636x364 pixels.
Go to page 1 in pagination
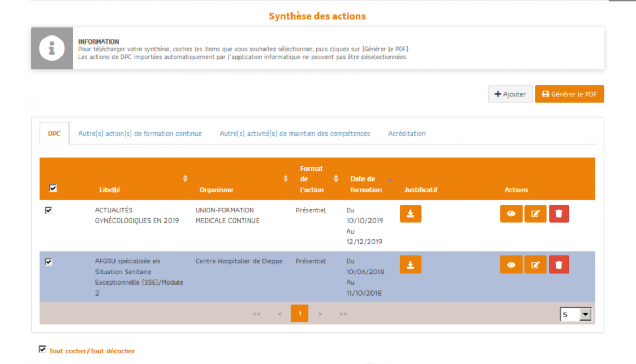pos(299,314)
